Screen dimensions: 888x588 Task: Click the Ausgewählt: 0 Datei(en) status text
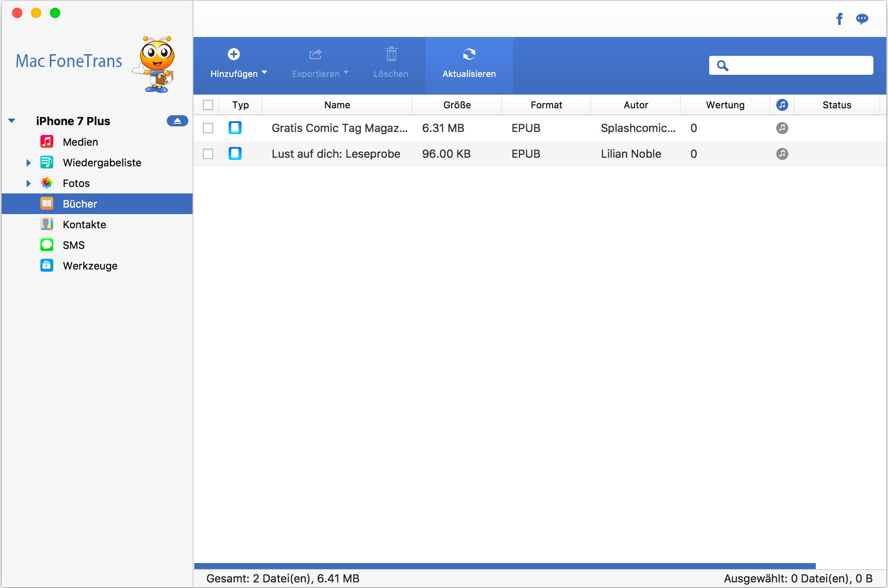[x=798, y=579]
